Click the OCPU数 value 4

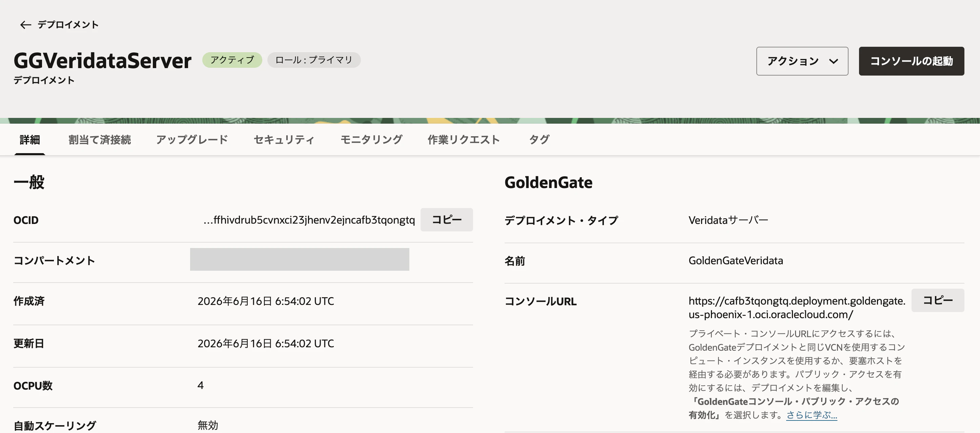coord(201,386)
